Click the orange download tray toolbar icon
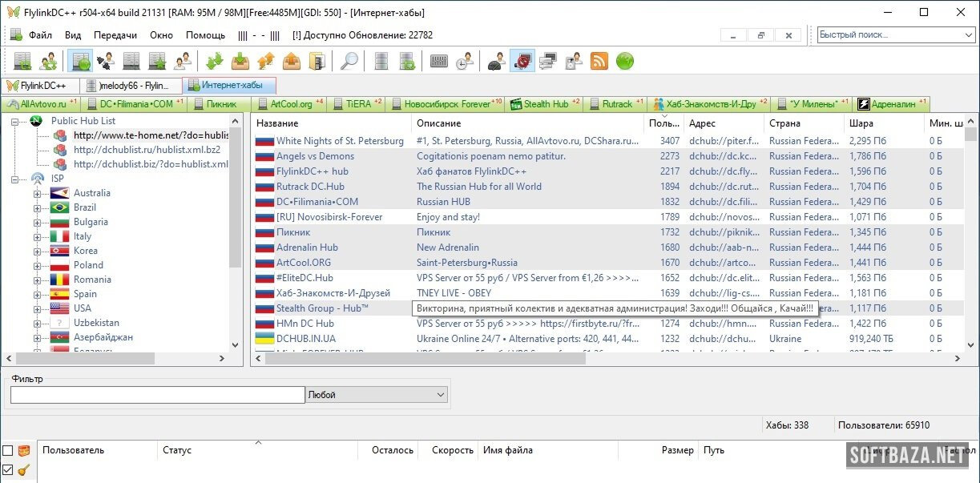Screen dimensions: 980x483 240,61
